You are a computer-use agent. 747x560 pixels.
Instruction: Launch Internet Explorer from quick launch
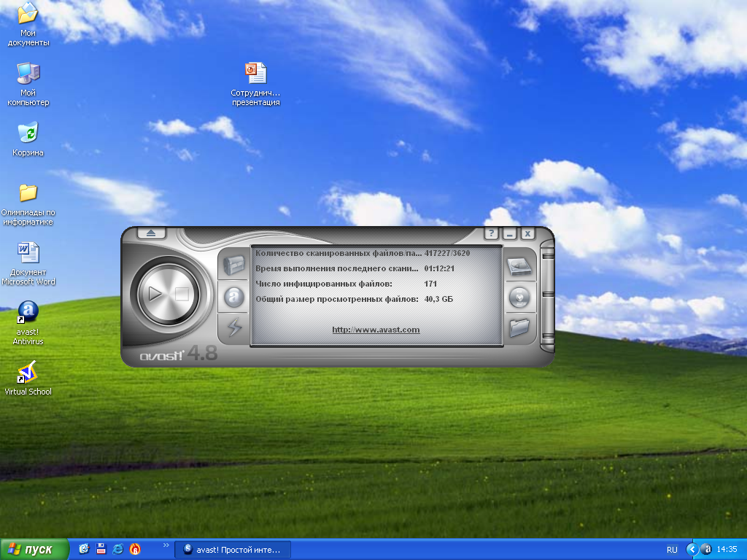117,549
